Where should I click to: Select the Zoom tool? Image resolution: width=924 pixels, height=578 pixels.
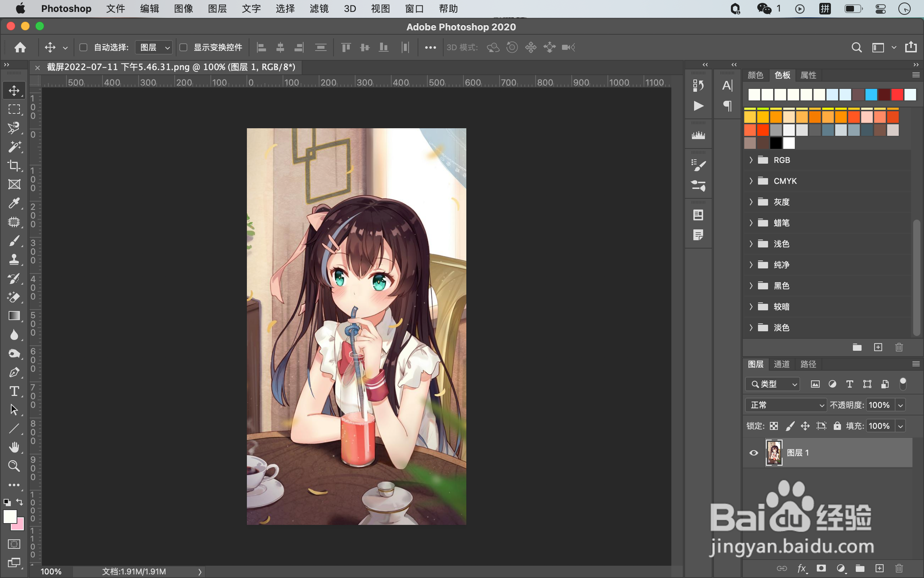(14, 466)
